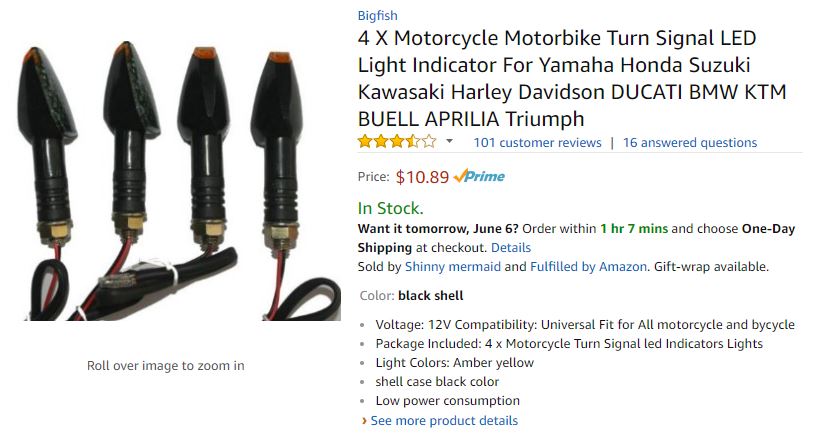Screen dimensions: 820x441
Task: Open One-Day Shipping Details link
Action: click(510, 247)
